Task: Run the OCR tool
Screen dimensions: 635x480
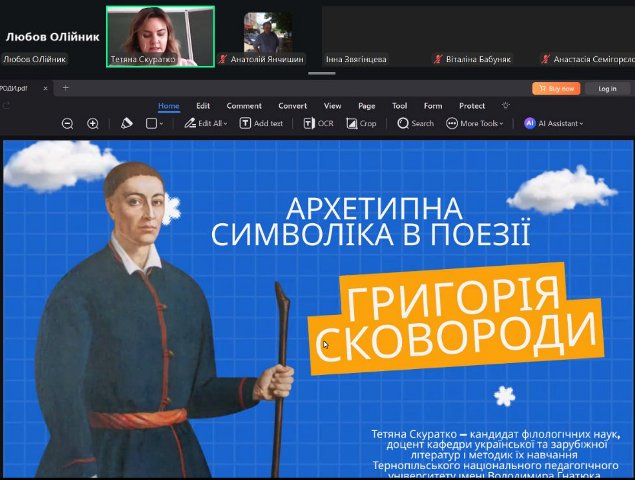Action: (x=318, y=123)
